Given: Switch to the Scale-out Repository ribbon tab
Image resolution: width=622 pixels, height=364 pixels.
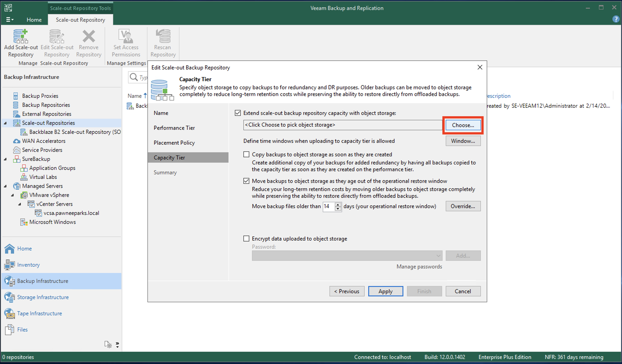Looking at the screenshot, I should pos(80,20).
